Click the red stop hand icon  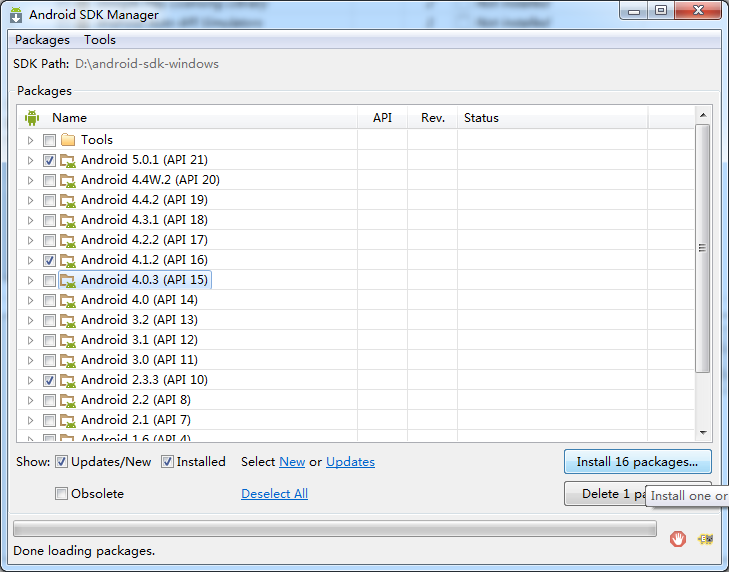click(x=678, y=539)
